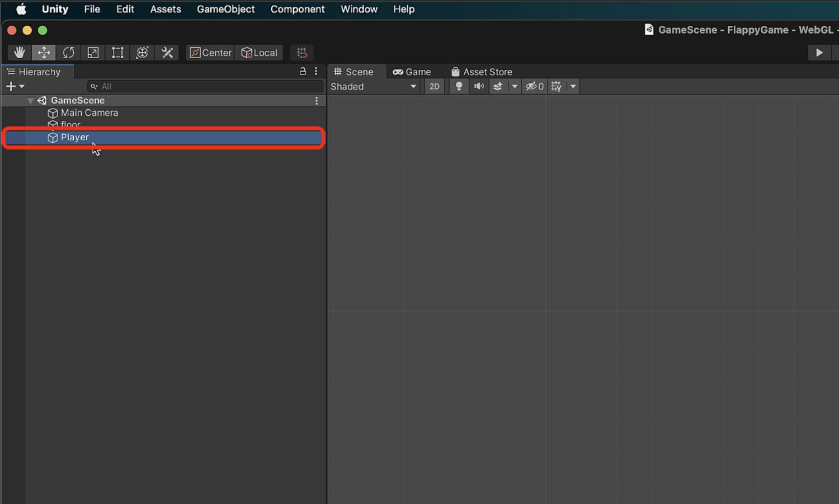This screenshot has width=839, height=504.
Task: Open the Window menu
Action: click(x=359, y=9)
